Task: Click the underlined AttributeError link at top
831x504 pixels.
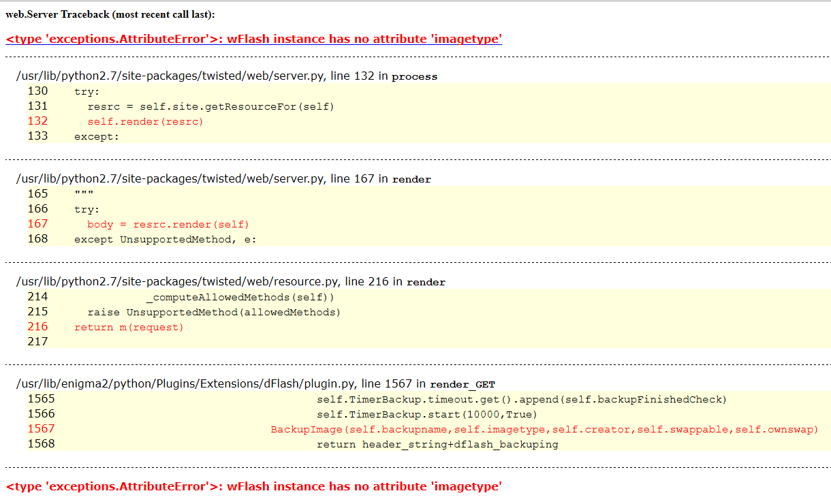Action: coord(253,39)
